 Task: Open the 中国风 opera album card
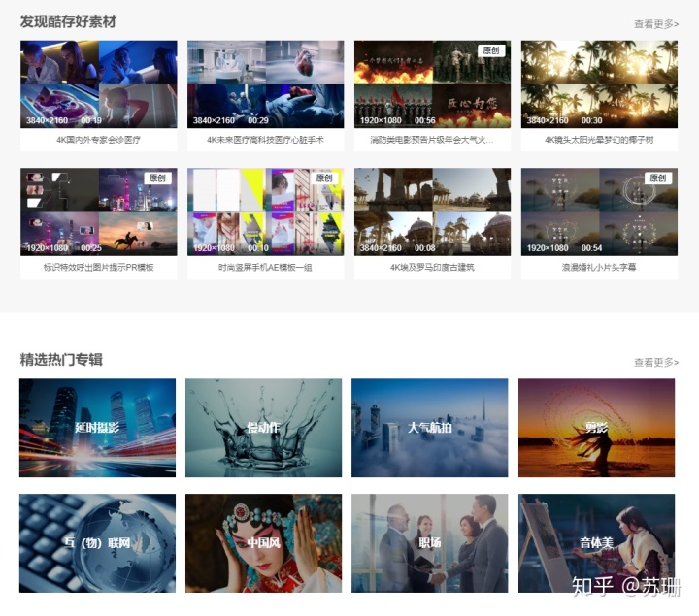pos(263,543)
